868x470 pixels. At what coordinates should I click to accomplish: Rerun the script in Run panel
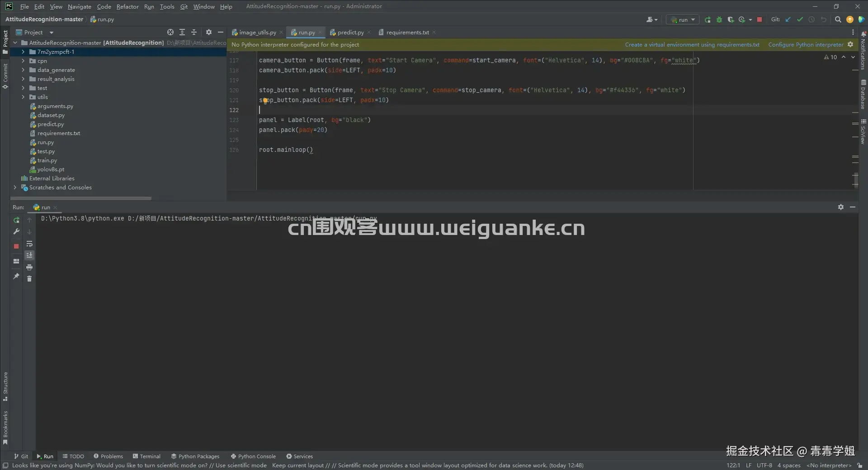pyautogui.click(x=16, y=220)
